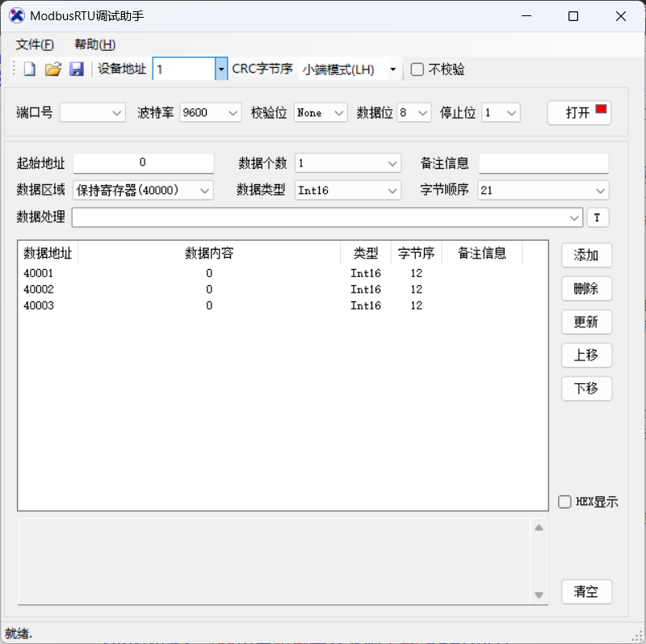Open the 数据类型 Int16 dropdown

click(x=348, y=191)
